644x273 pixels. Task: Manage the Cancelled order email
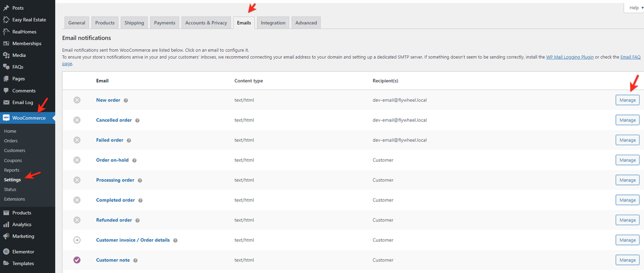click(x=627, y=120)
